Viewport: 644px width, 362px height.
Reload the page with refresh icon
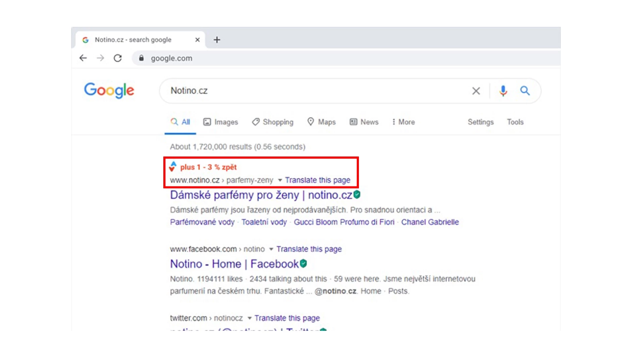tap(117, 58)
